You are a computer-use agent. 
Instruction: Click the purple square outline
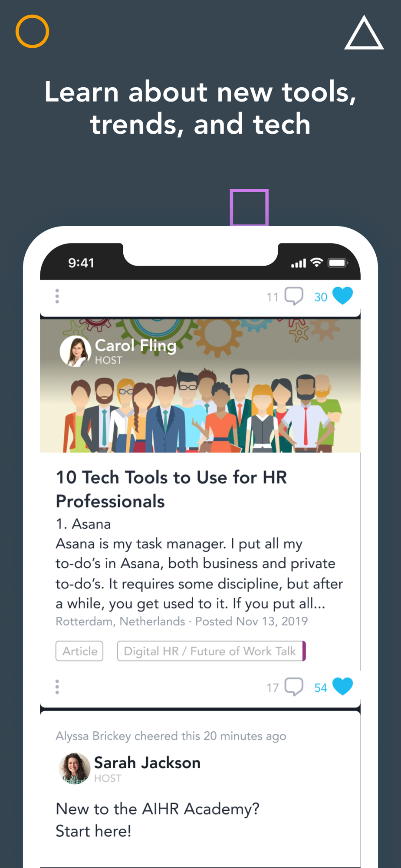[249, 207]
